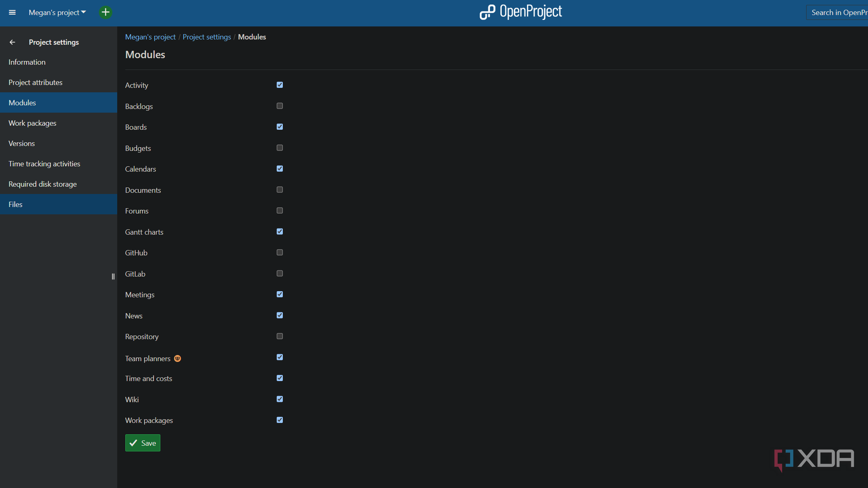The image size is (868, 488).
Task: Follow Project settings breadcrumb link
Action: 207,37
